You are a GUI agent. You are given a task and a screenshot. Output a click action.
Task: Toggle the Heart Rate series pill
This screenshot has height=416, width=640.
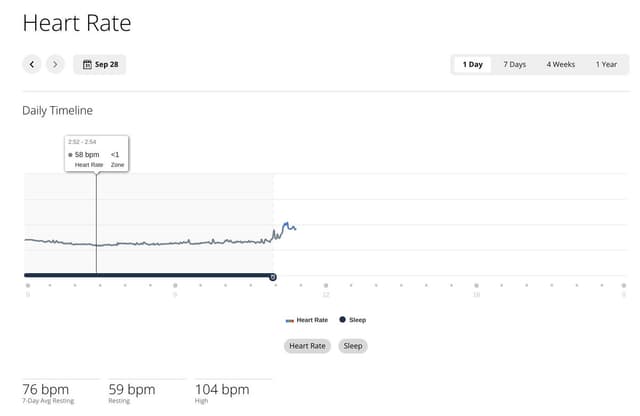coord(307,346)
